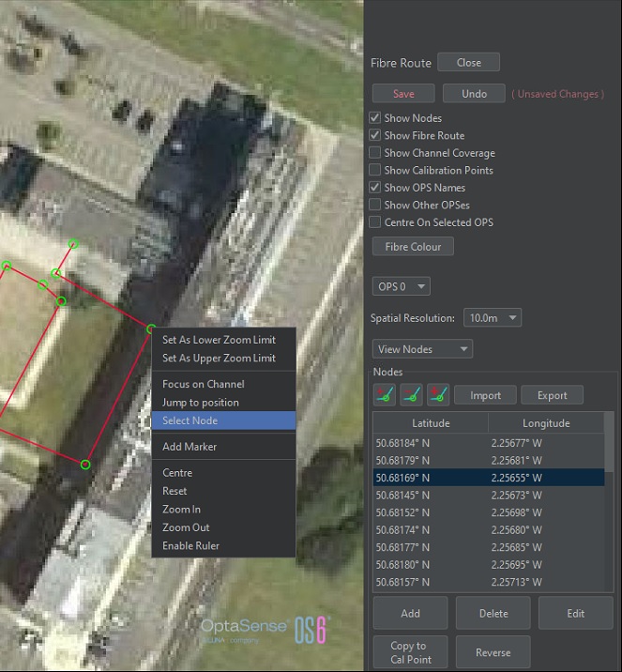The image size is (622, 672).
Task: Click the Edit node button
Action: coord(576,613)
